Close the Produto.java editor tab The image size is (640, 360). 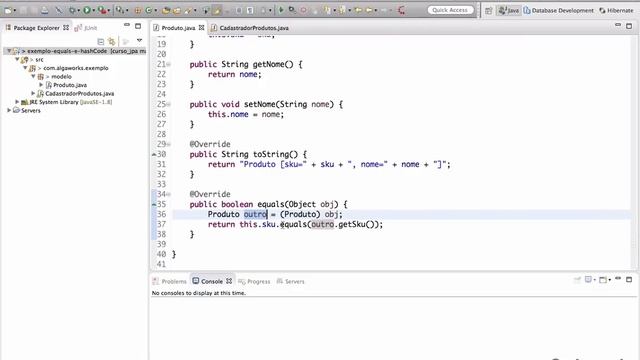click(x=202, y=28)
